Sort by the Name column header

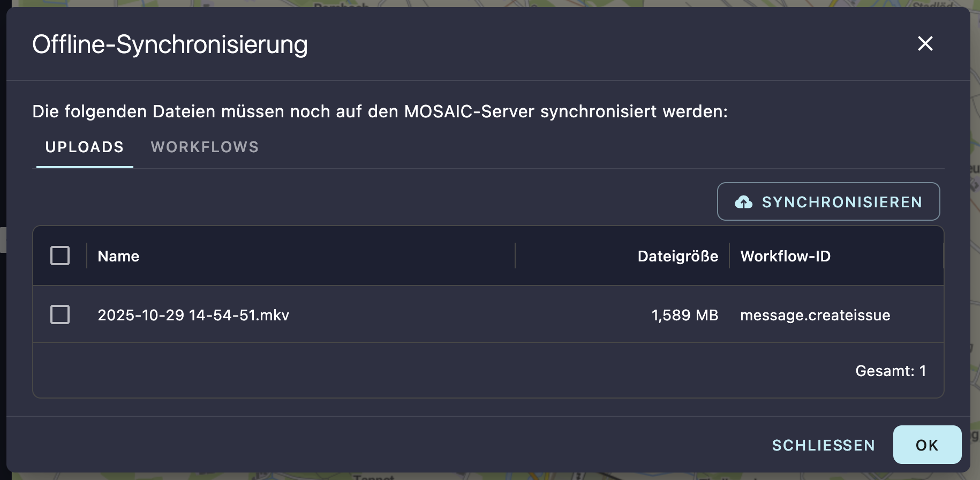pos(118,256)
